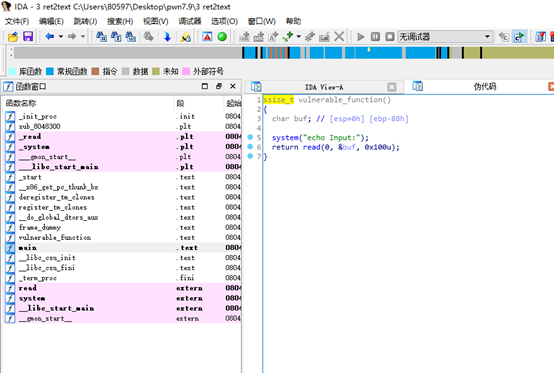
Task: Click the yellow marker on navigation band
Action: tap(369, 50)
